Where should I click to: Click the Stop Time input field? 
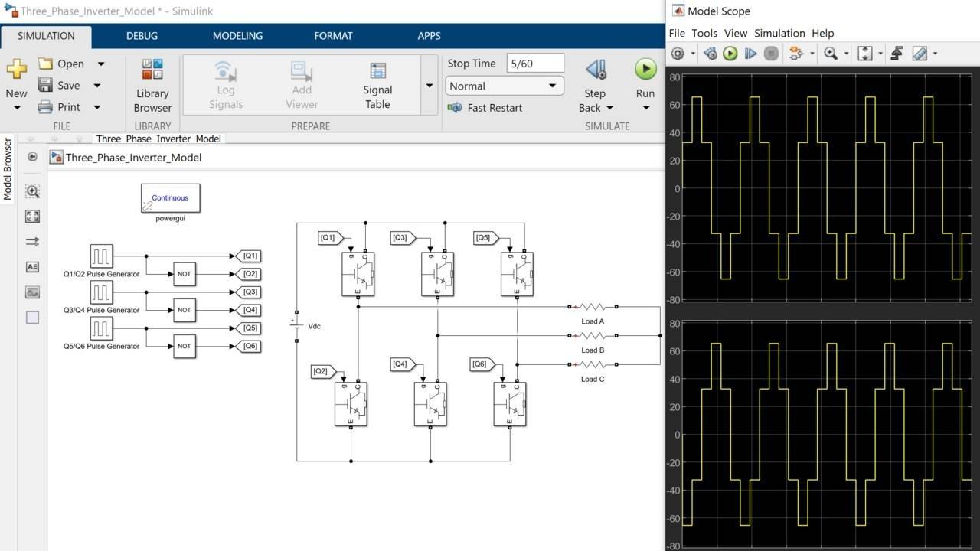(x=534, y=64)
